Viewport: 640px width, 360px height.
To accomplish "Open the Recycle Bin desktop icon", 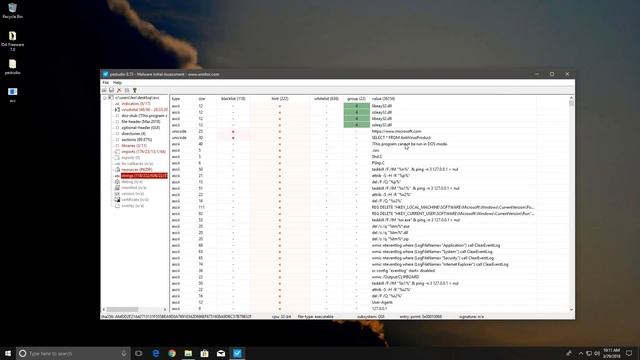I will click(x=12, y=11).
